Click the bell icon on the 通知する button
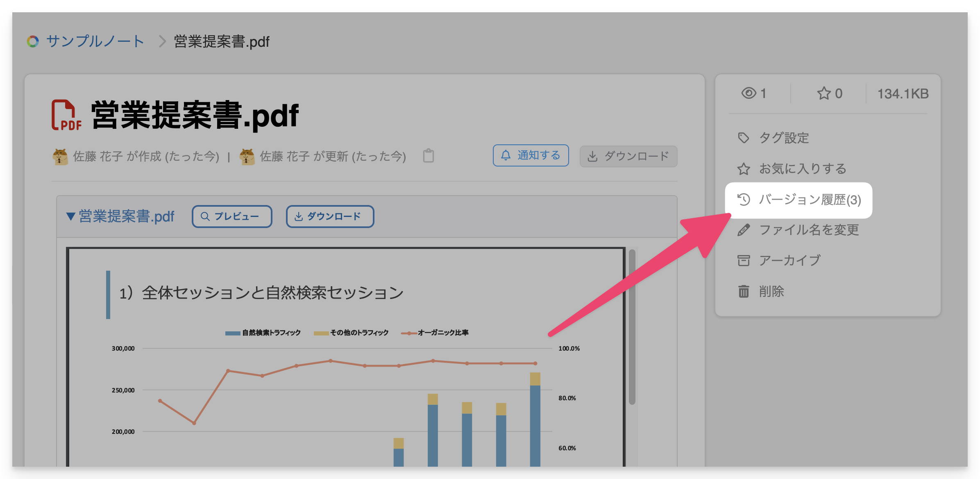Image resolution: width=980 pixels, height=479 pixels. click(506, 155)
